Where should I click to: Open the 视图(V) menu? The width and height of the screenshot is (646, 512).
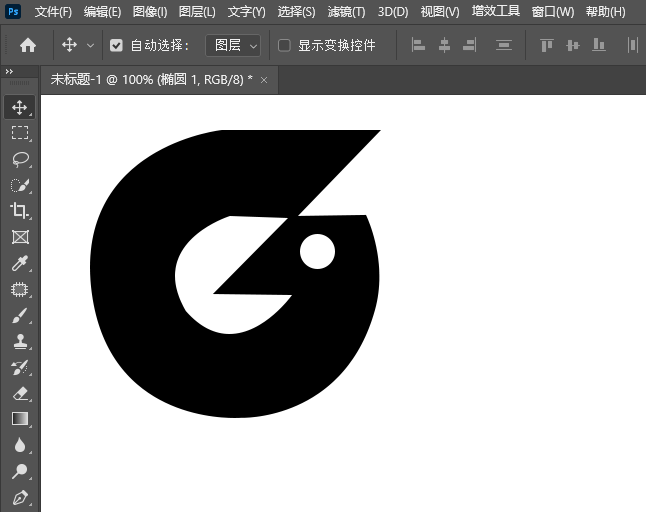point(440,12)
